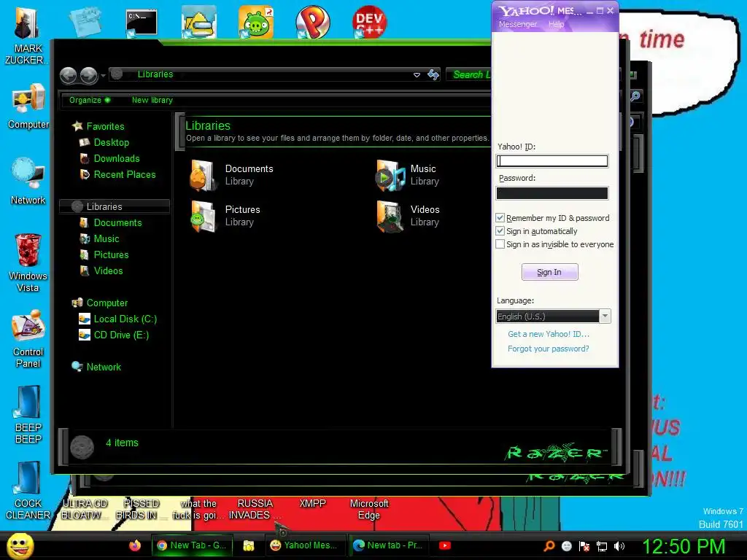Image resolution: width=747 pixels, height=560 pixels.
Task: Click the Action Center flag tray icon
Action: 584,546
